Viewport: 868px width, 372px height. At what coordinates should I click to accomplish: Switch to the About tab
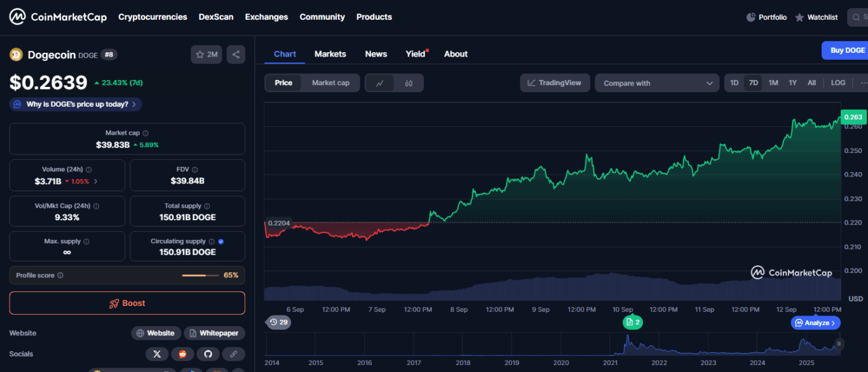(456, 54)
